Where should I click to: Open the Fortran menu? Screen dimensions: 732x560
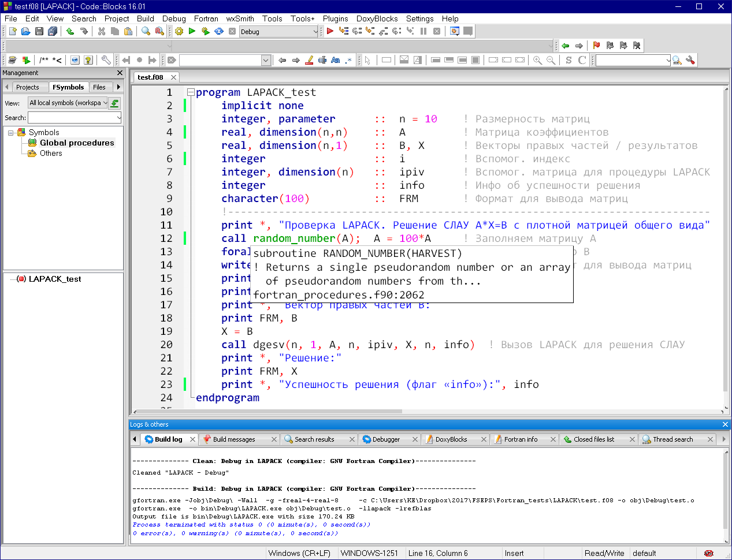coord(206,18)
